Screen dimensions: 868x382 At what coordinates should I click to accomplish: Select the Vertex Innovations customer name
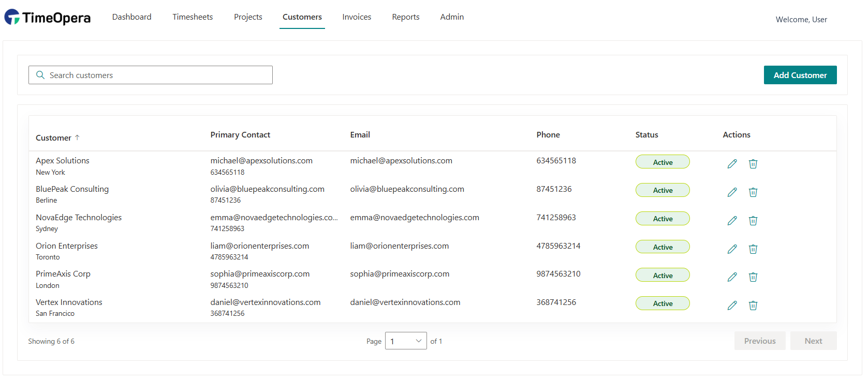click(x=69, y=302)
